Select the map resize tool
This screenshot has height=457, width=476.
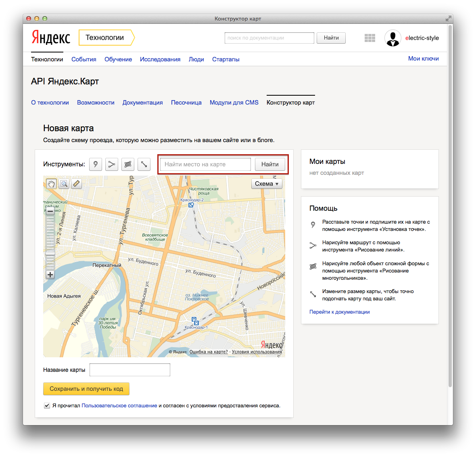[144, 164]
